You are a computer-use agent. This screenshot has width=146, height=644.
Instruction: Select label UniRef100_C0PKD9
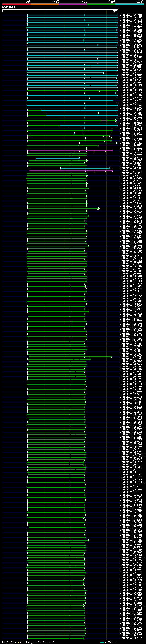[131, 95]
